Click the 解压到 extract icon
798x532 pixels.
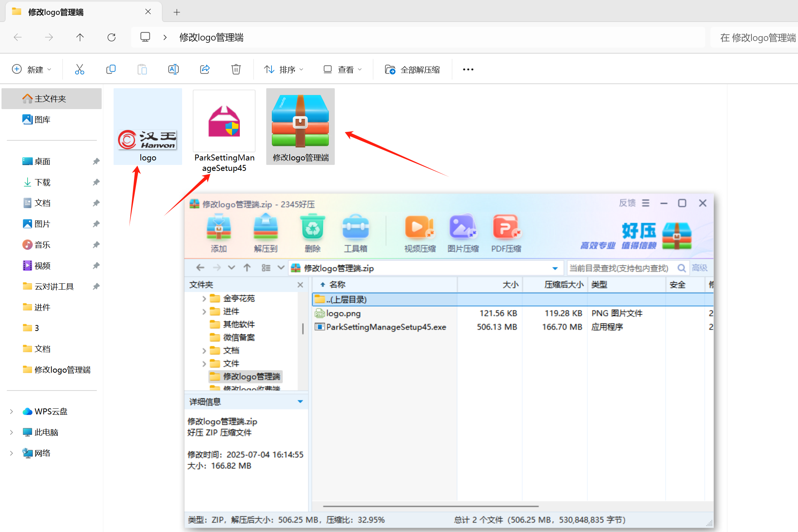[266, 233]
